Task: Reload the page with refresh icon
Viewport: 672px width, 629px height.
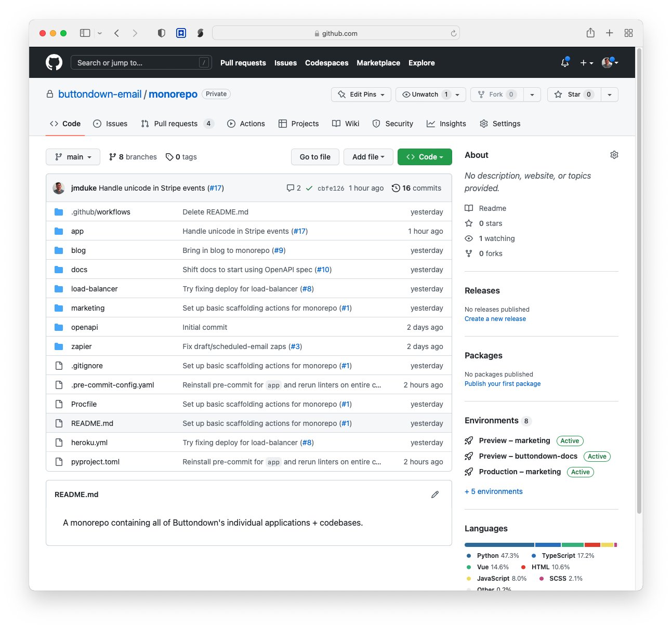Action: 453,33
